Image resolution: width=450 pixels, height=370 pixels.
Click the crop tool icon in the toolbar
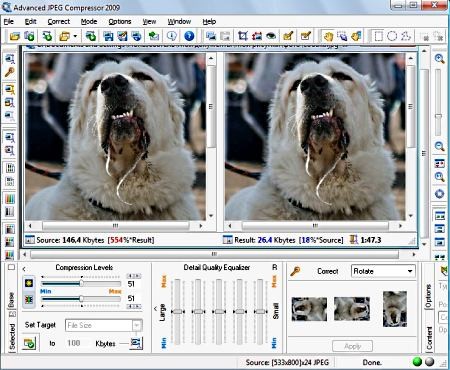click(x=243, y=36)
